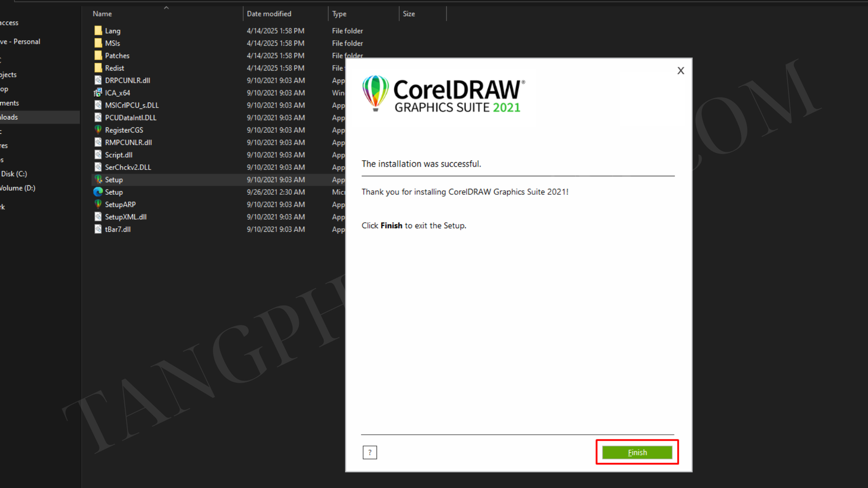Viewport: 868px width, 488px height.
Task: Open Local Disk (C:) in sidebar
Action: click(14, 174)
